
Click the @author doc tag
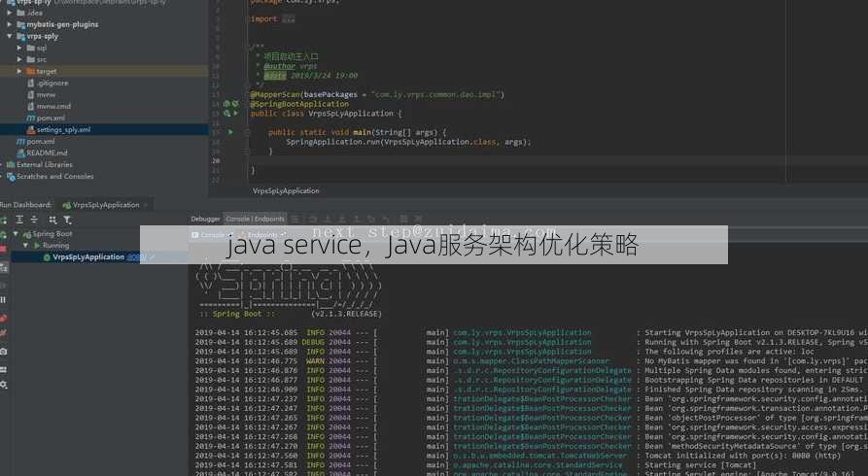click(x=280, y=66)
